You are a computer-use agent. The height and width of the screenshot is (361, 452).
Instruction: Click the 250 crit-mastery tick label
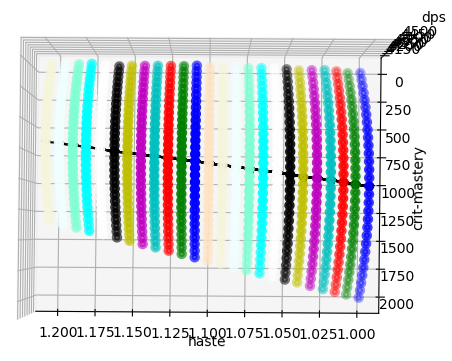pyautogui.click(x=398, y=110)
